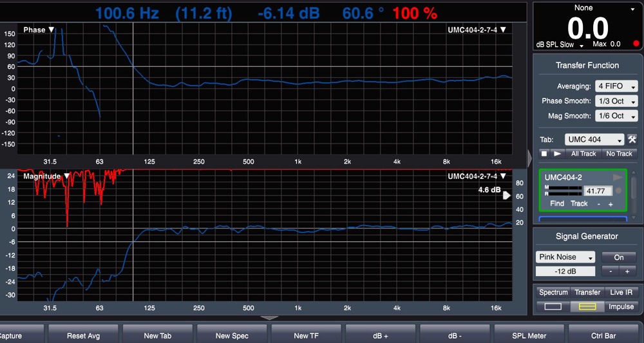Increase UMC404-2 delay with plus

[x=611, y=204]
